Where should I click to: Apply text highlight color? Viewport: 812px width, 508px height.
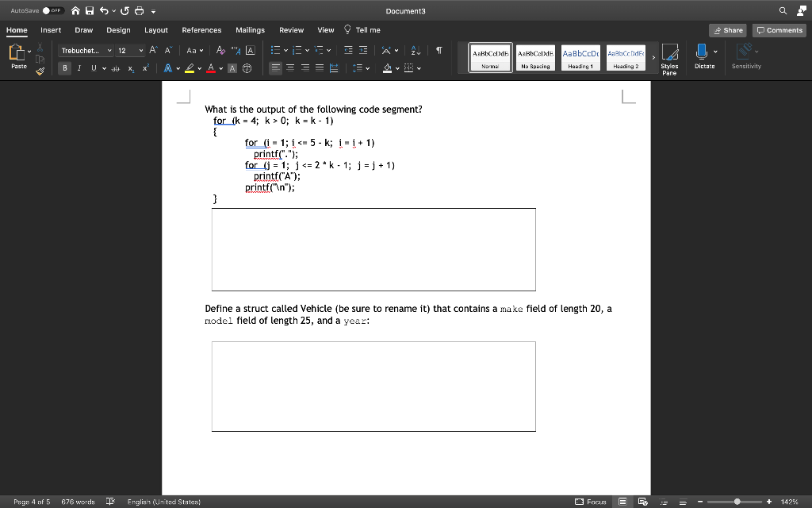point(190,67)
